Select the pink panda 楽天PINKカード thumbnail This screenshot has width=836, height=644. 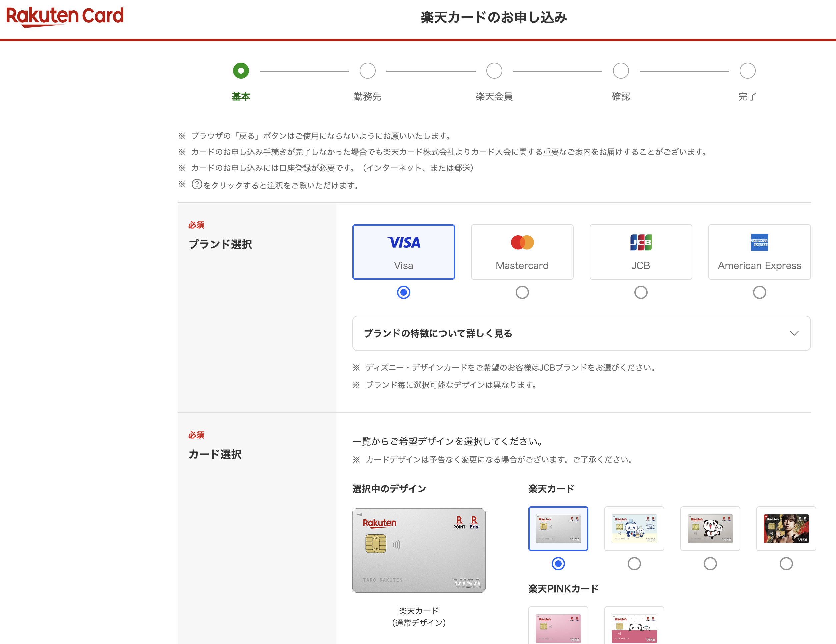(634, 626)
